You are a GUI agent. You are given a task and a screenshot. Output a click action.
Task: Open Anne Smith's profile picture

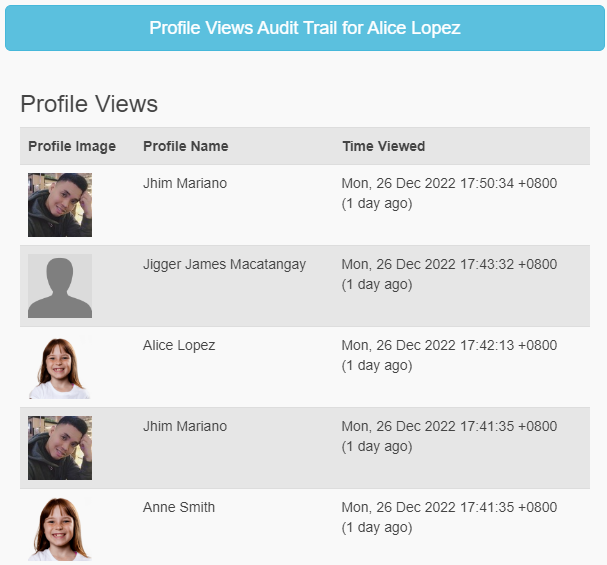60,528
